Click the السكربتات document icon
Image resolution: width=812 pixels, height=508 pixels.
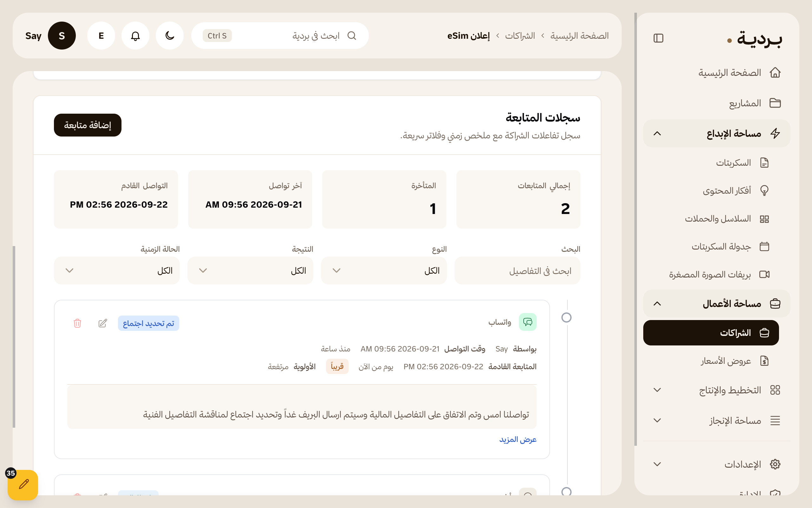tap(764, 163)
